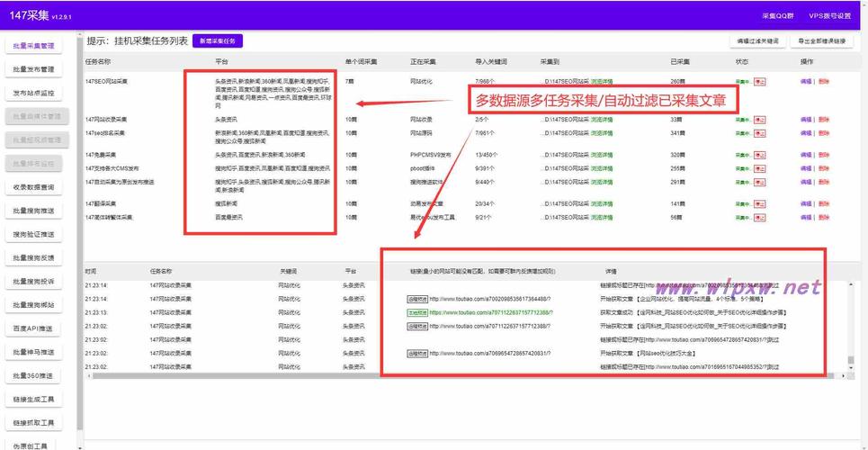This screenshot has height=450, width=868.
Task: Delete the 147seo排名采集 task
Action: coord(824,133)
